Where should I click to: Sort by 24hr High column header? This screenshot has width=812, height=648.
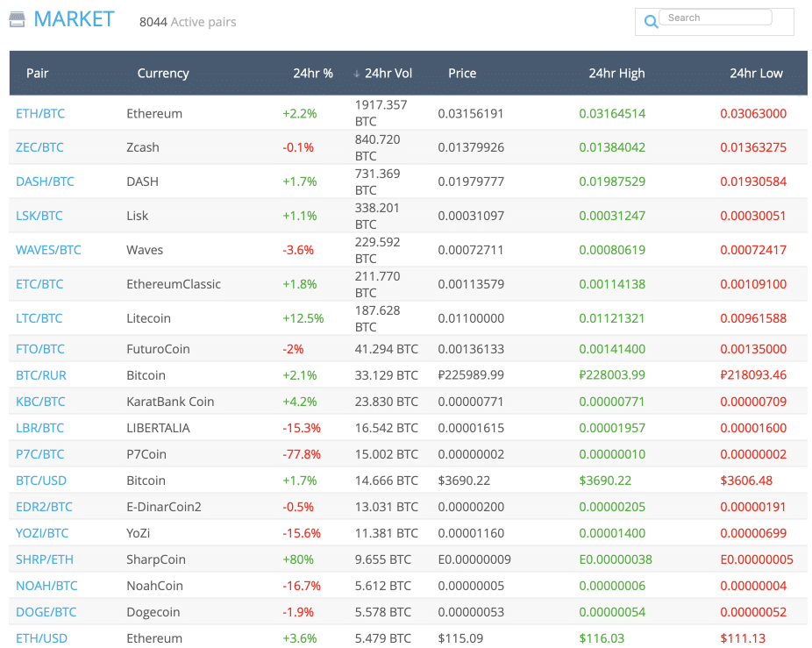point(616,73)
